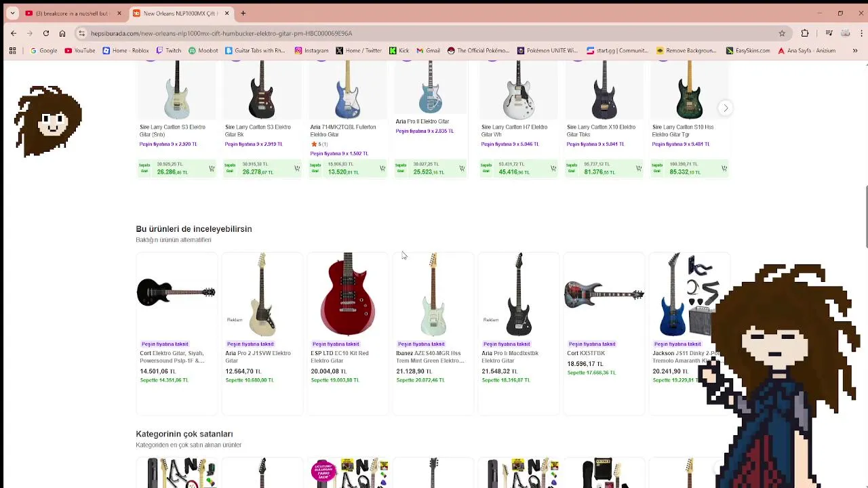The image size is (868, 488).
Task: Switch to breakcore in a nutshell tab
Action: [73, 13]
